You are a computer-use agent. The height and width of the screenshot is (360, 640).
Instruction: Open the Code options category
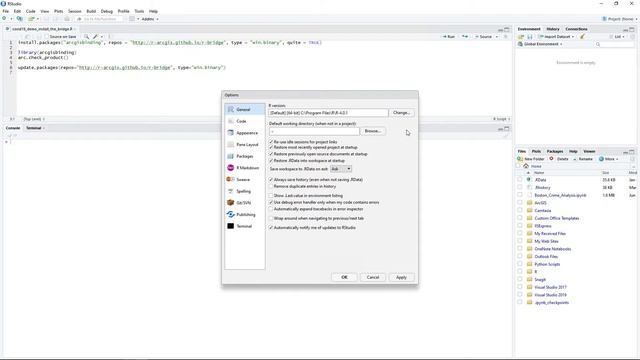(244, 121)
